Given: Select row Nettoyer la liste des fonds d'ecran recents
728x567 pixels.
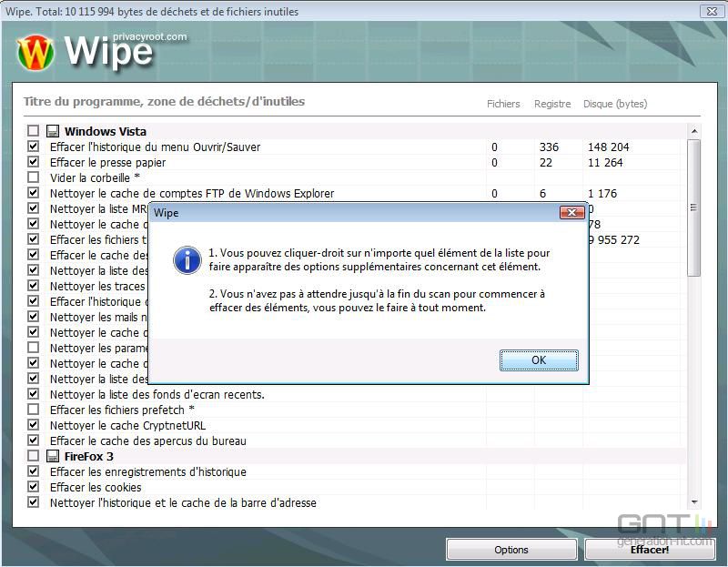Looking at the screenshot, I should 356,394.
